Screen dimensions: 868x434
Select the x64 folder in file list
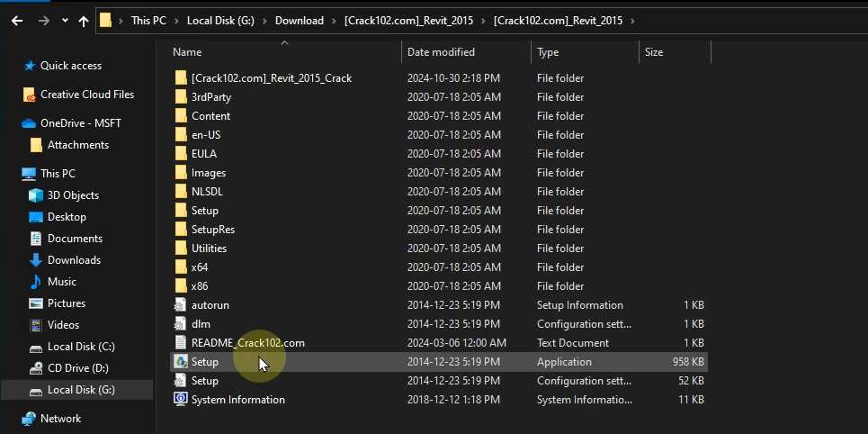click(x=199, y=267)
